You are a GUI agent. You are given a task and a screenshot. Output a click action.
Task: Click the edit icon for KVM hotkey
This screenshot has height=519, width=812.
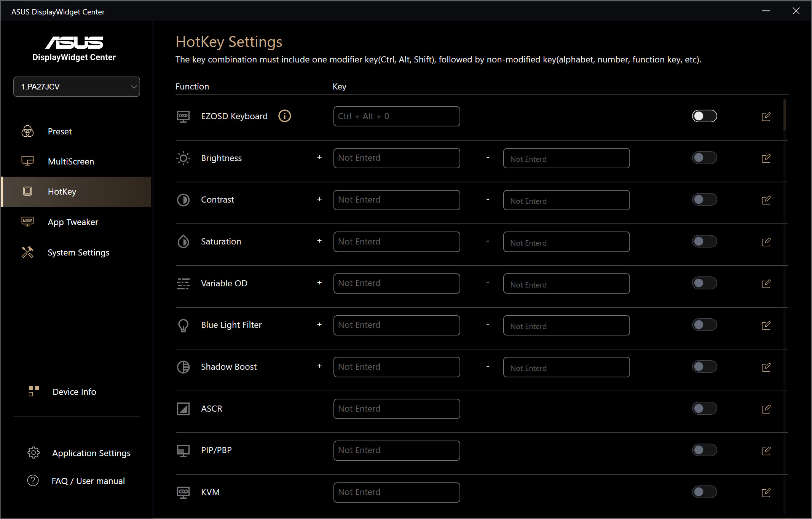coord(766,493)
